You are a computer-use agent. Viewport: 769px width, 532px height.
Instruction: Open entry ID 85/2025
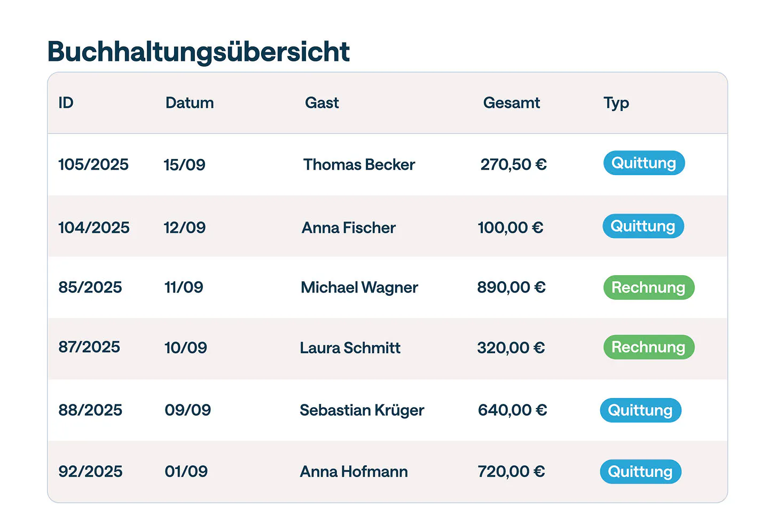(90, 288)
